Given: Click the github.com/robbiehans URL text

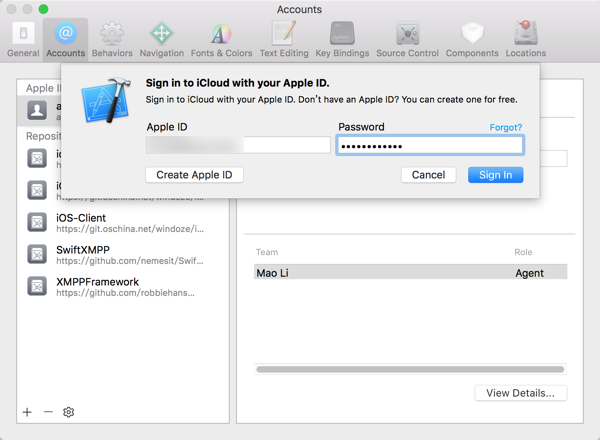Looking at the screenshot, I should [x=126, y=293].
